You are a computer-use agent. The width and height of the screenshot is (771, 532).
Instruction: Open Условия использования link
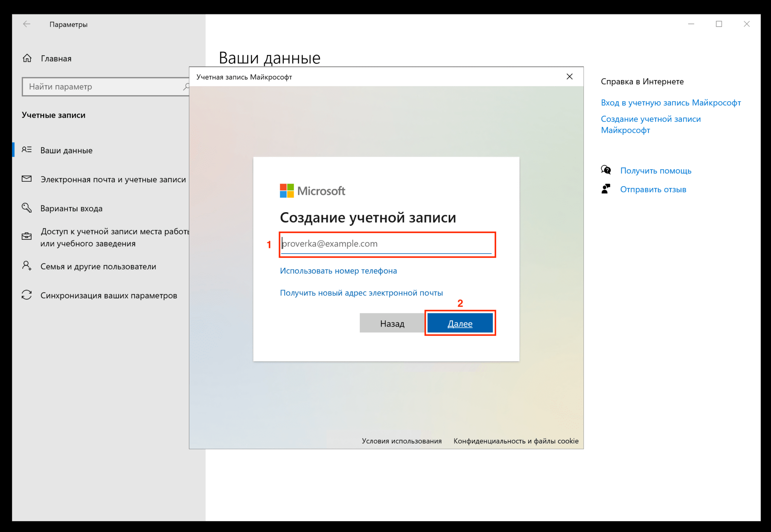pyautogui.click(x=402, y=441)
